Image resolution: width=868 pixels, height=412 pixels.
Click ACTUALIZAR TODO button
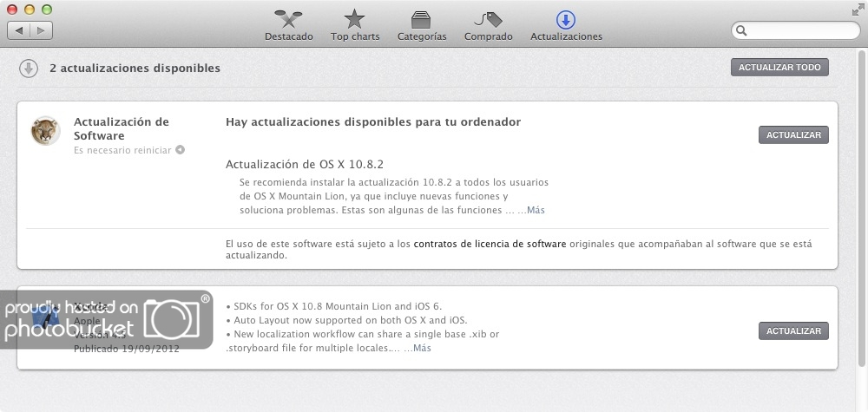click(x=779, y=67)
